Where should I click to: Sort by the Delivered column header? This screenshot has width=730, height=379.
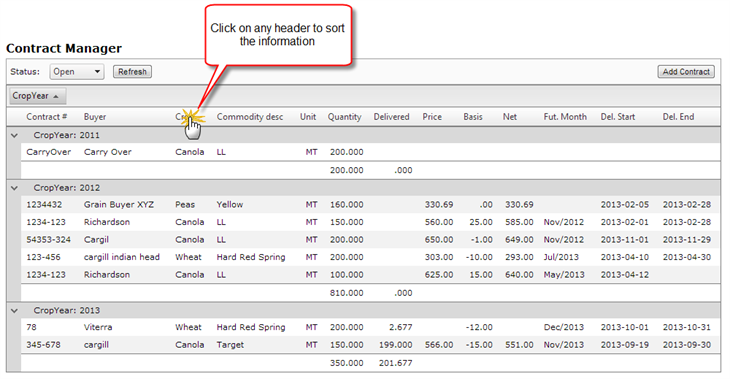[391, 117]
